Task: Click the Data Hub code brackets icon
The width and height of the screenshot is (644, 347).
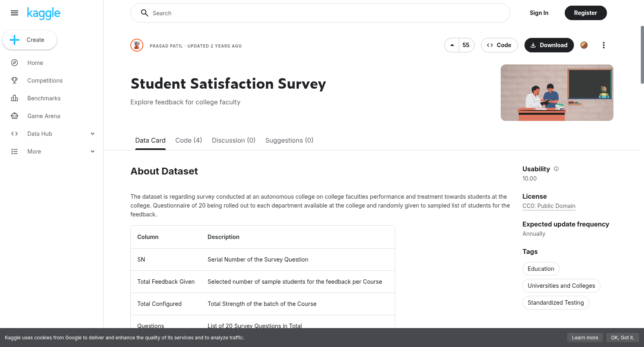Action: 14,134
